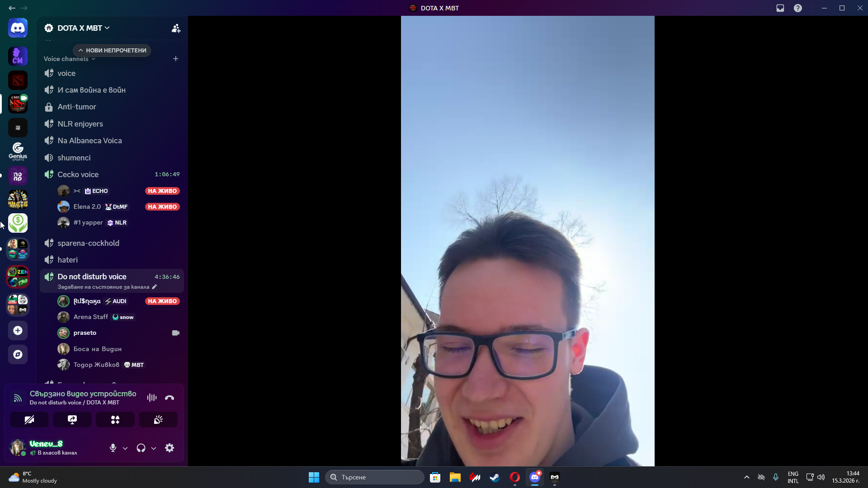The width and height of the screenshot is (868, 488).
Task: Toggle screen sharing
Action: [72, 420]
